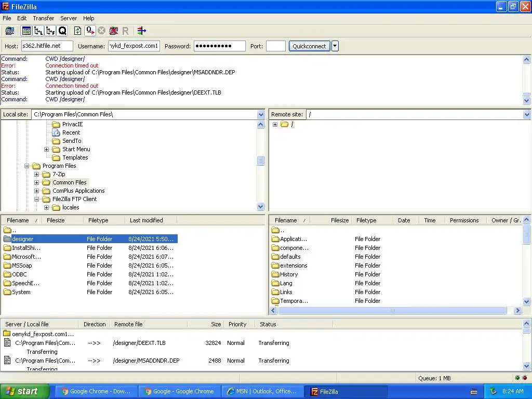The image size is (532, 399).
Task: Expand the locales tree node
Action: point(46,208)
